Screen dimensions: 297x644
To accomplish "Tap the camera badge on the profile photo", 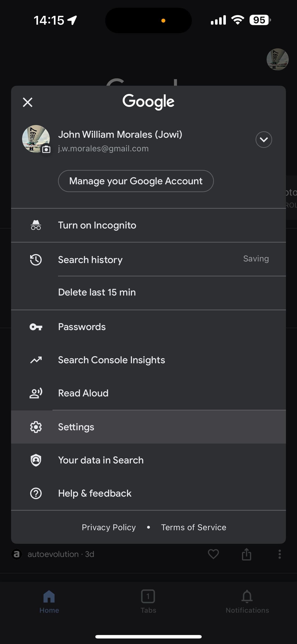I will click(x=46, y=149).
